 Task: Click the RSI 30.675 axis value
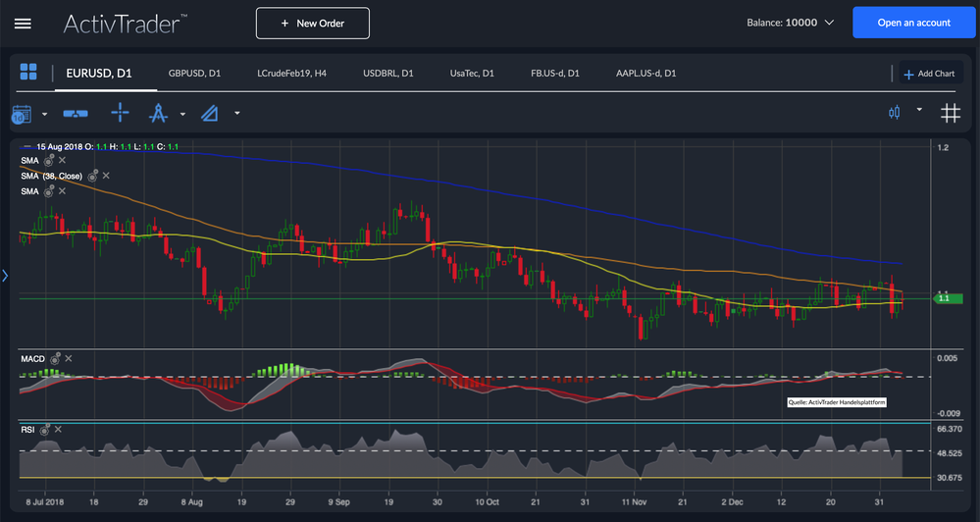coord(950,478)
